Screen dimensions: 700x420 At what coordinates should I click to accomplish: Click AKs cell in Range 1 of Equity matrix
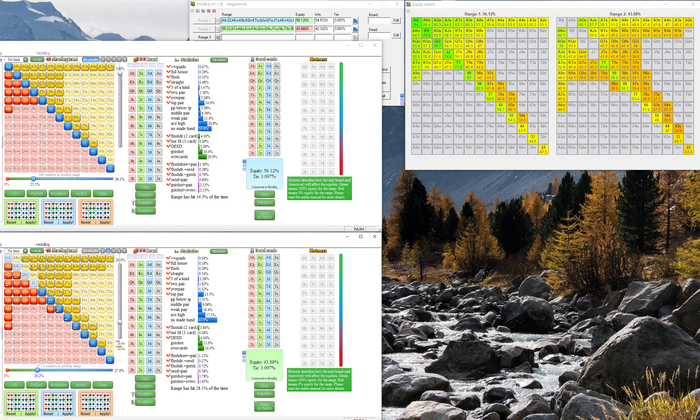coord(427,22)
